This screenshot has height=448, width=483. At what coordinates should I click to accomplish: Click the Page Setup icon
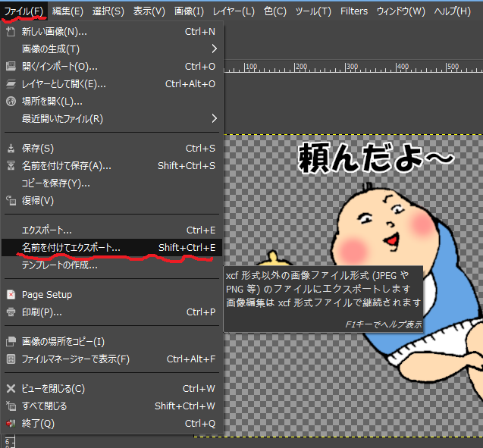click(11, 295)
